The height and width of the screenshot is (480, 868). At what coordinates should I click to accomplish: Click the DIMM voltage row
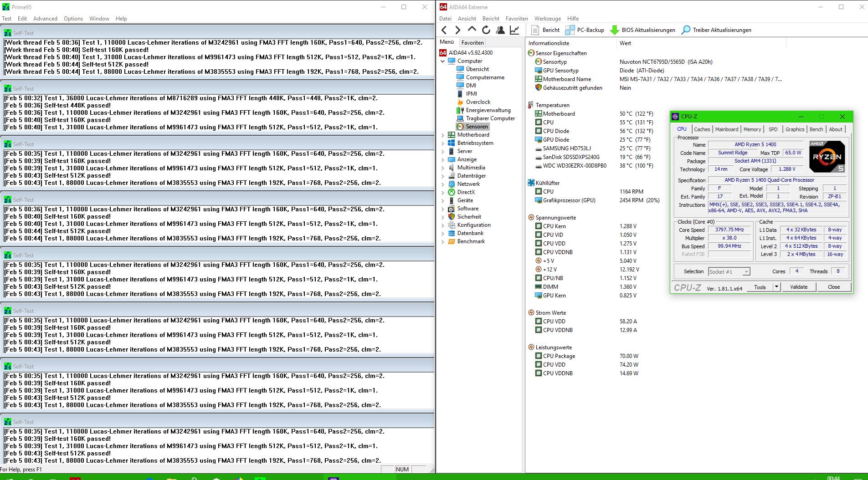tap(586, 287)
